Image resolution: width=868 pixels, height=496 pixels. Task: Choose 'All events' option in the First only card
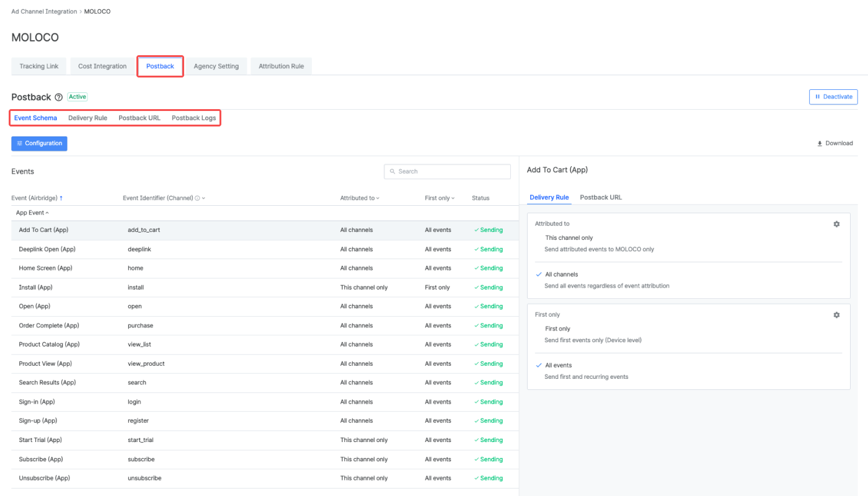pyautogui.click(x=559, y=365)
